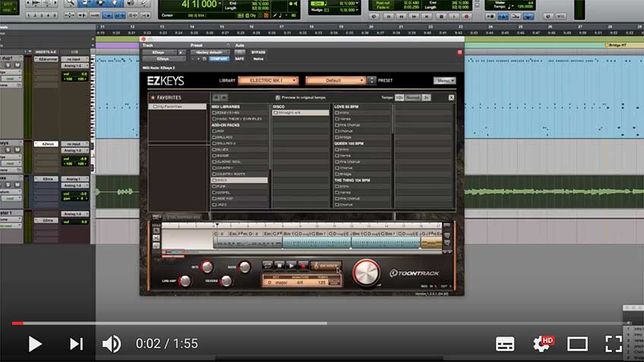This screenshot has height=362, width=644.
Task: Open the JAZZ add-on pack folder
Action: (x=239, y=205)
